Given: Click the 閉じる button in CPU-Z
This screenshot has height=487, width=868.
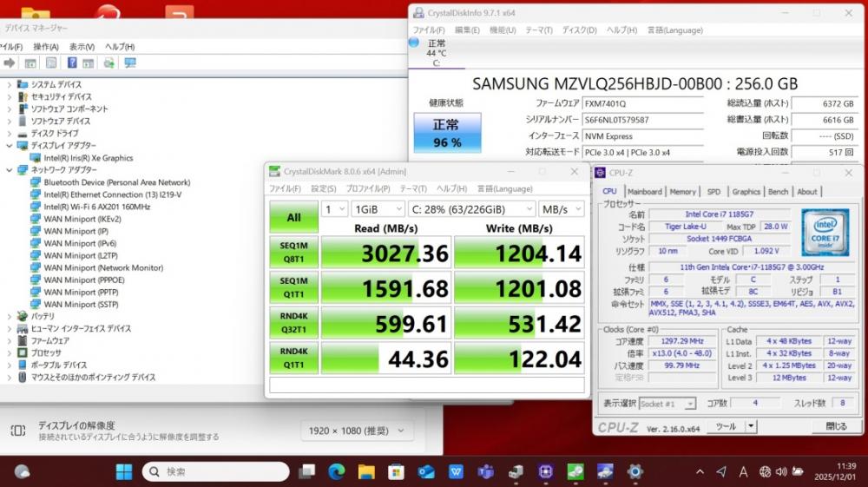Looking at the screenshot, I should tap(836, 426).
